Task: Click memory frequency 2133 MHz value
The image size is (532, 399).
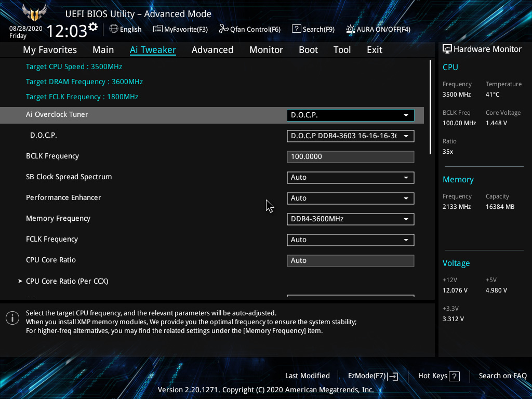Action: (x=456, y=207)
